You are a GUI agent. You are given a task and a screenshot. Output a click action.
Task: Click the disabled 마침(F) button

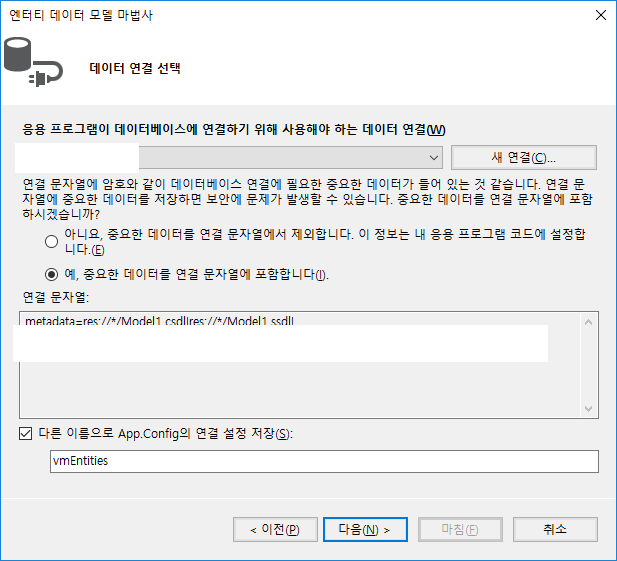coord(460,530)
